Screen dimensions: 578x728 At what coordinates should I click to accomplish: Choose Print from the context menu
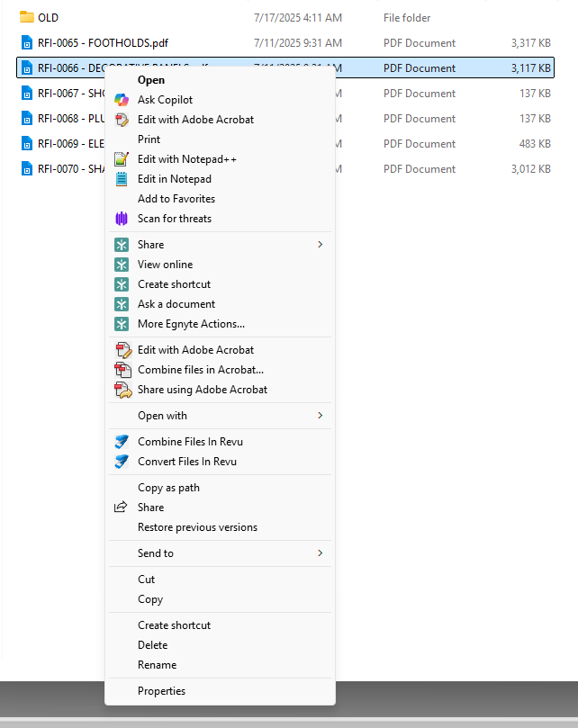pyautogui.click(x=220, y=139)
